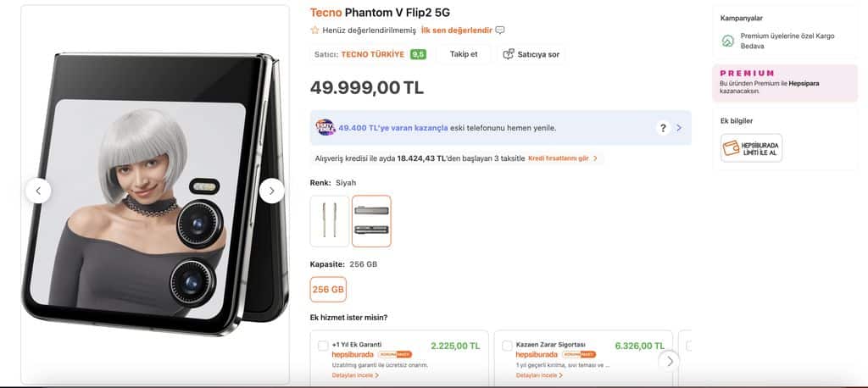The width and height of the screenshot is (868, 388).
Task: Slide extra services carousel to next
Action: coord(670,362)
